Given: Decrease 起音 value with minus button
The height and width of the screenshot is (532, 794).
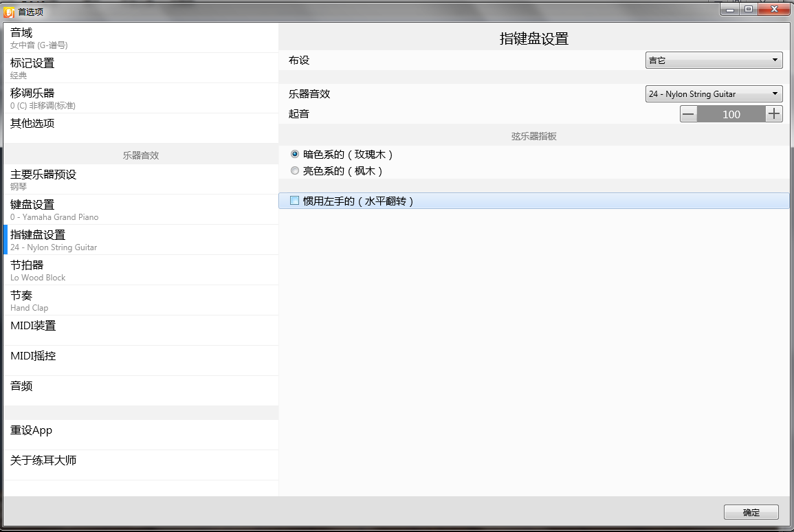Looking at the screenshot, I should [688, 114].
